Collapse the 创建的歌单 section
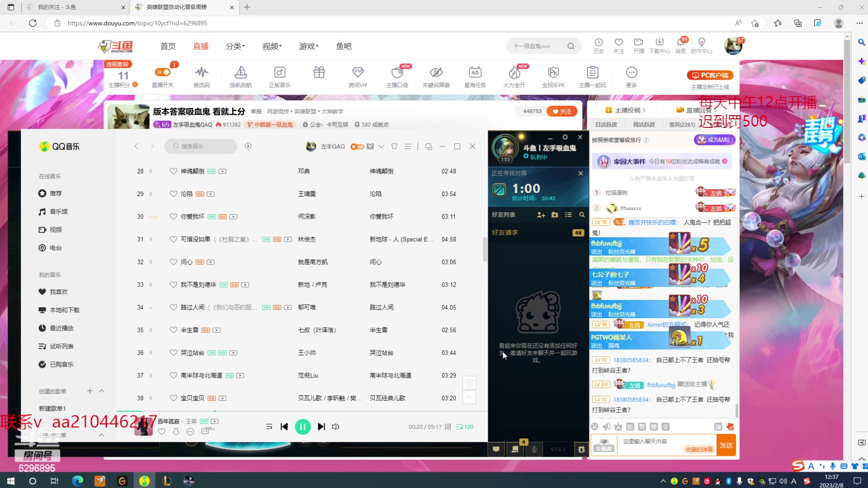The image size is (868, 488). [x=102, y=391]
